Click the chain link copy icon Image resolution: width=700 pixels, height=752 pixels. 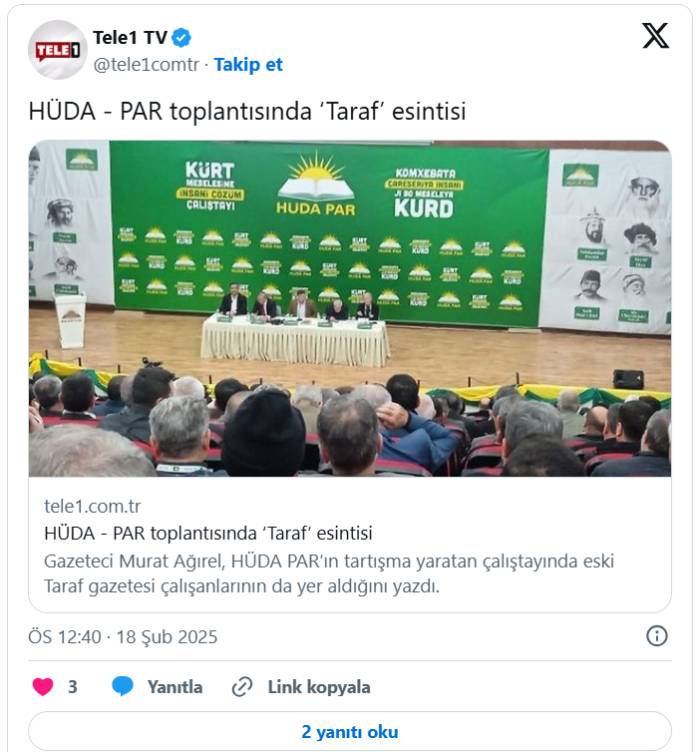pos(242,687)
